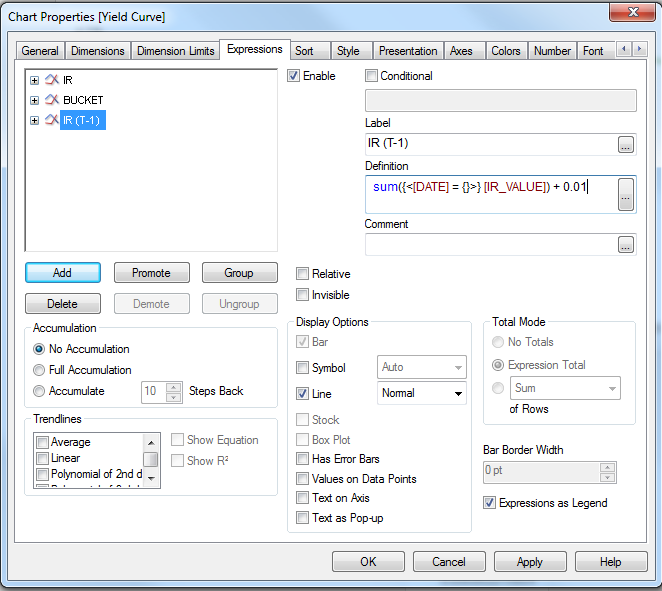Check Has Error Bars option
Screen dimensions: 662x591
(x=302, y=458)
